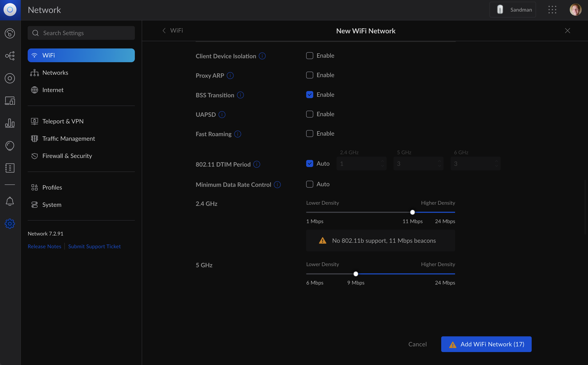Open Insights via the lightbulb icon
Viewport: 588px width, 365px height.
coord(10,146)
